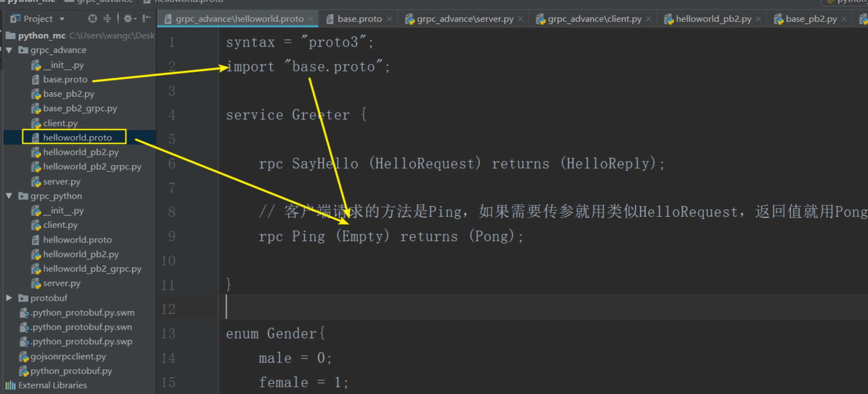Open the Project panel settings gear
The image size is (868, 394).
click(129, 18)
